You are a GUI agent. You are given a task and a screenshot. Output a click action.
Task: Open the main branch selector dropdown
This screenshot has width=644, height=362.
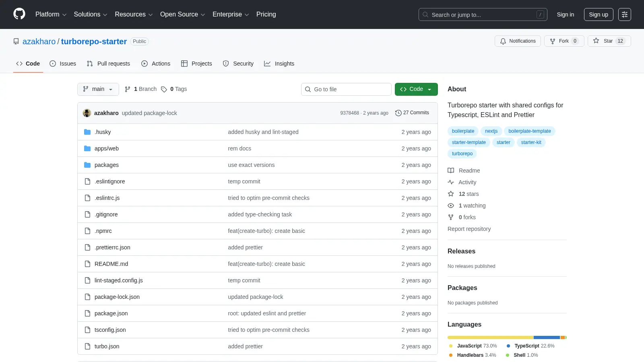coord(98,89)
